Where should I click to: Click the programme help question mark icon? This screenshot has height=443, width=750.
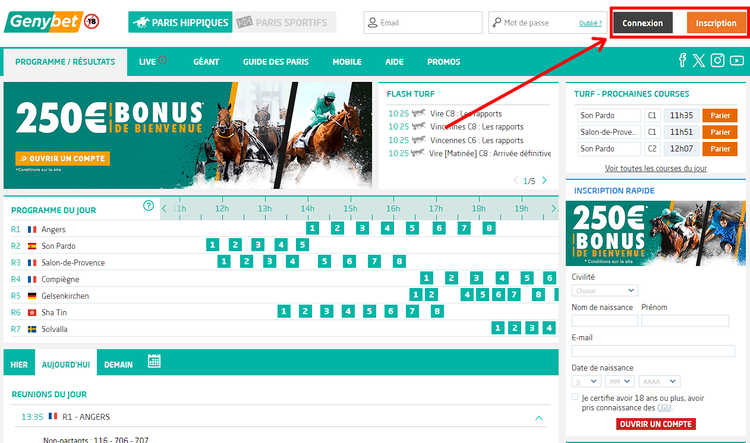pos(148,206)
